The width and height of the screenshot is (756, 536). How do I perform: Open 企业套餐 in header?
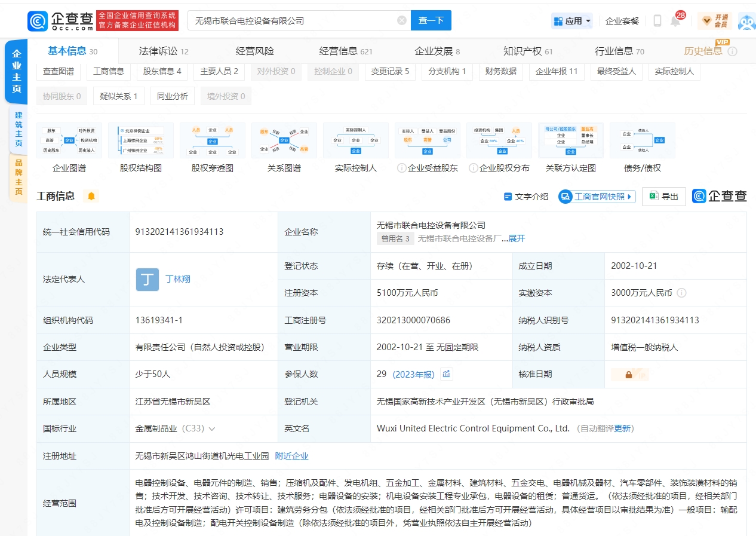622,21
